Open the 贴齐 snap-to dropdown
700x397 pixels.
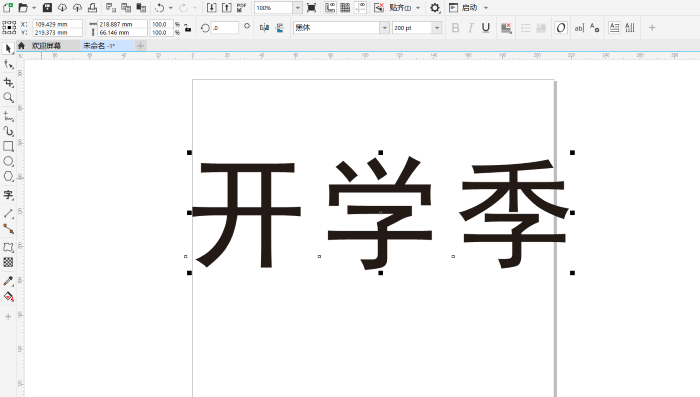418,8
